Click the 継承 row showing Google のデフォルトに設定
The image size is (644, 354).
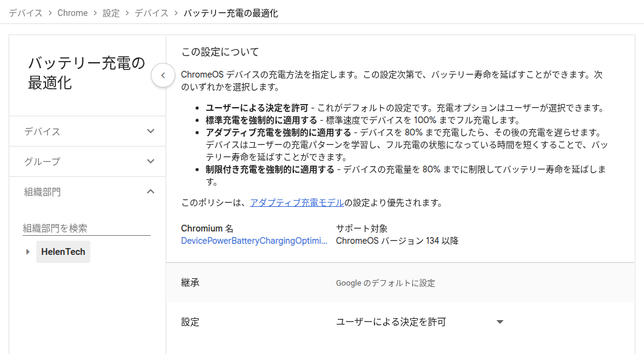[400, 283]
